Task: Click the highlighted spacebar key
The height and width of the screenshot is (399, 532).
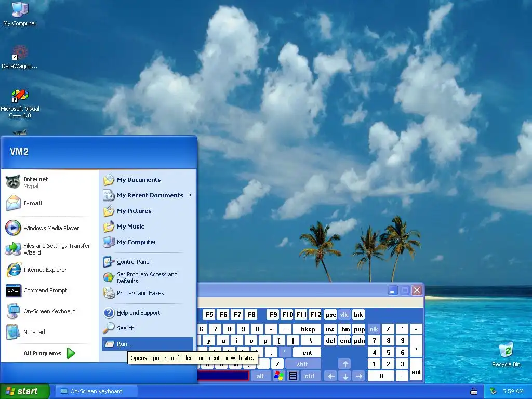Action: click(223, 376)
